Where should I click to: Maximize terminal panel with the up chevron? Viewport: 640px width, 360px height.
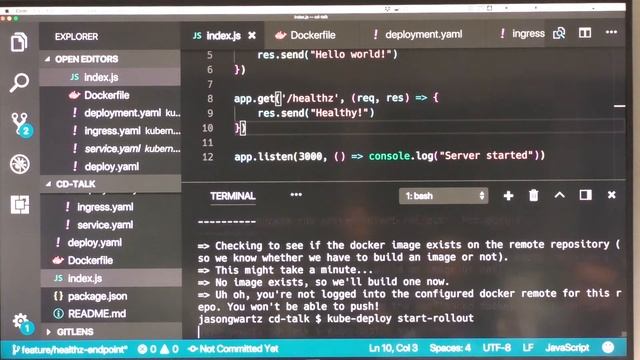[559, 195]
